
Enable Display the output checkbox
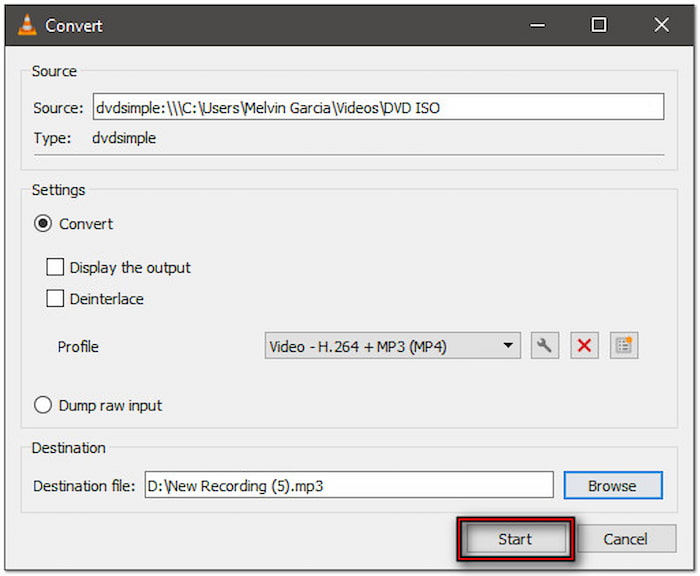coord(56,268)
